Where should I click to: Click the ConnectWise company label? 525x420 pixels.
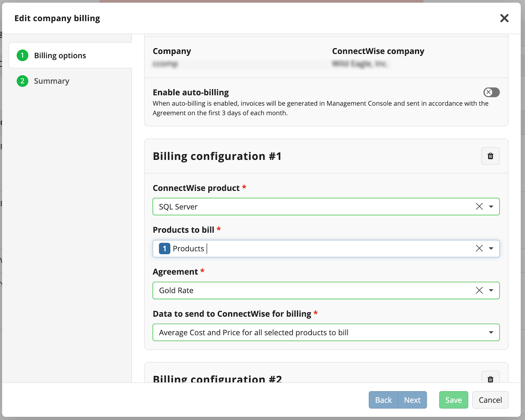378,51
